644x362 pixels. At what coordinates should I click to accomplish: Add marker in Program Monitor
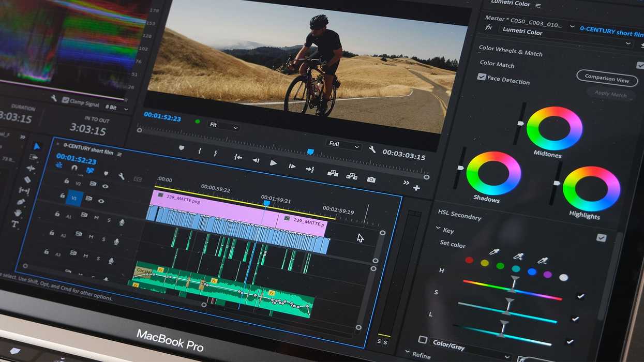click(x=182, y=148)
